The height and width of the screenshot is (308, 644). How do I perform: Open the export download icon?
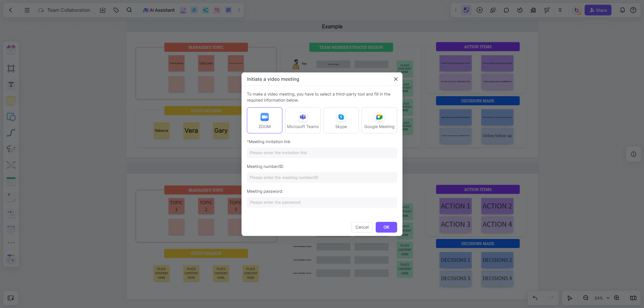103,10
